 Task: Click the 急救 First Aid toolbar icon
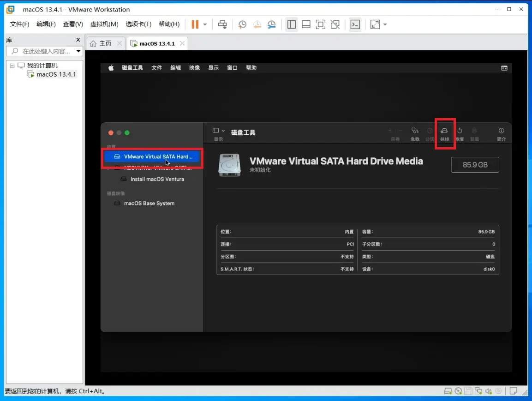click(x=415, y=134)
